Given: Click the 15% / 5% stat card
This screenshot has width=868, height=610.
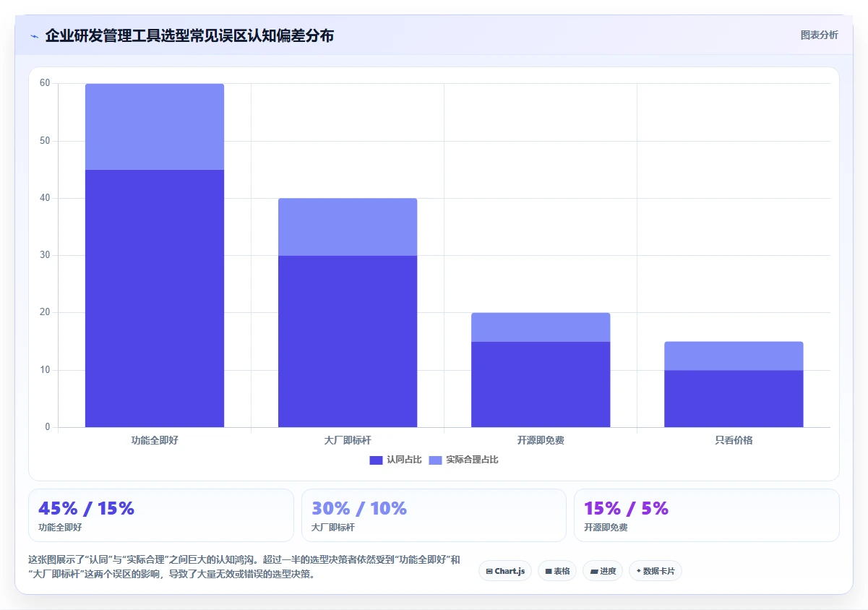Looking at the screenshot, I should pyautogui.click(x=707, y=515).
